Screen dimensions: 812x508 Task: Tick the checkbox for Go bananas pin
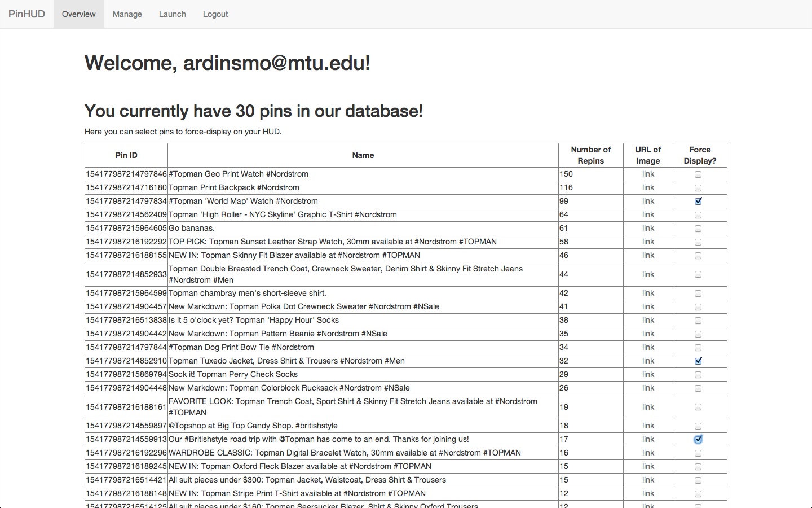click(x=698, y=229)
